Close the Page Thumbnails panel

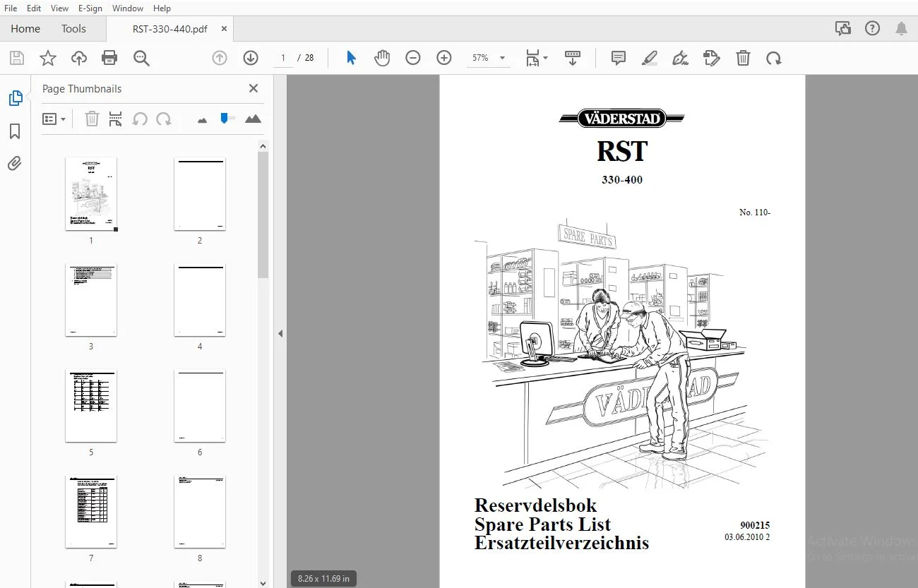(254, 88)
